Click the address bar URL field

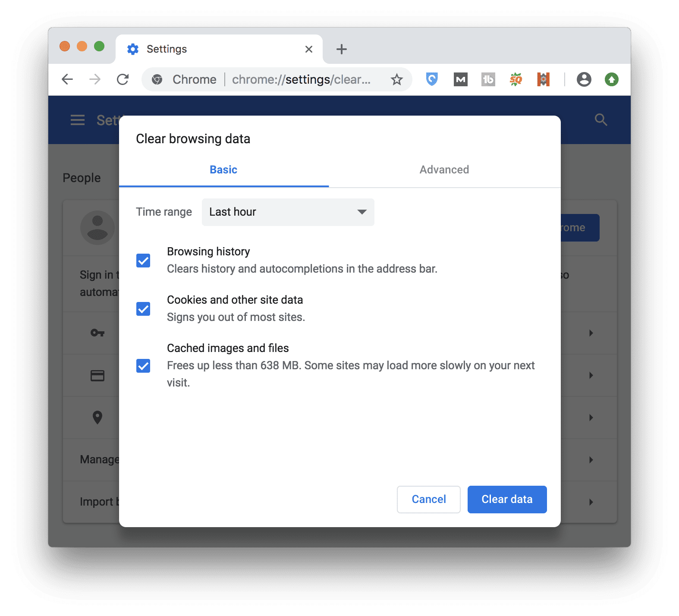pos(301,80)
